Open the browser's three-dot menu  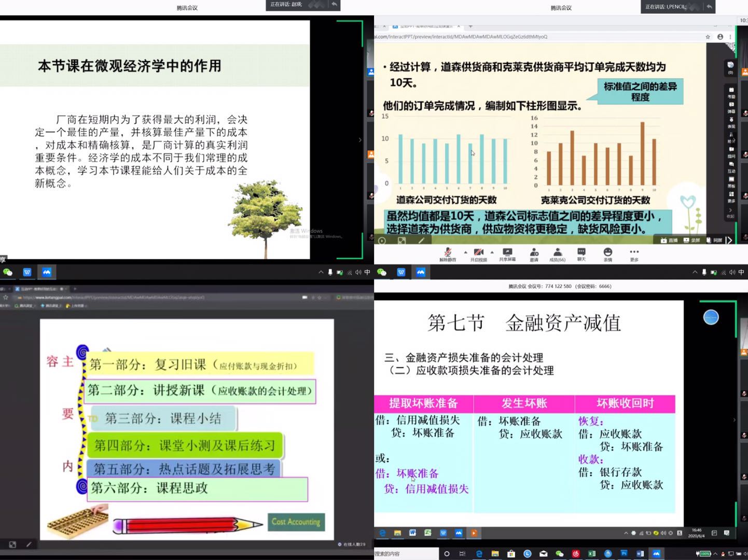[x=731, y=37]
